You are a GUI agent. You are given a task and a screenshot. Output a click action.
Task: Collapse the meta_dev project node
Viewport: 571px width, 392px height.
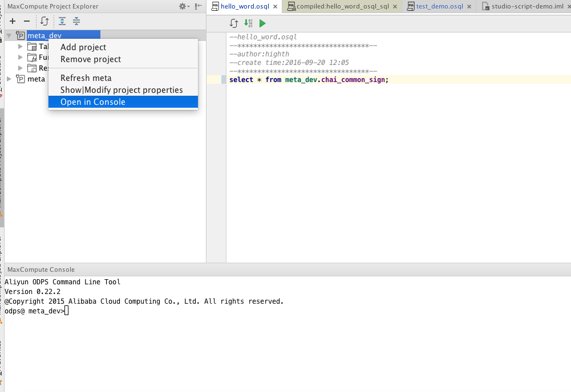pos(9,36)
